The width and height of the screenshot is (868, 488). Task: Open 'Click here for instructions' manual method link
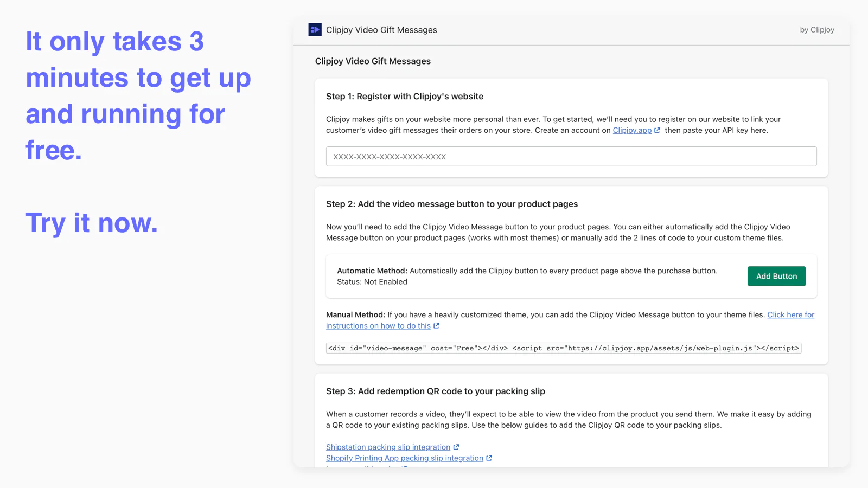pos(790,315)
